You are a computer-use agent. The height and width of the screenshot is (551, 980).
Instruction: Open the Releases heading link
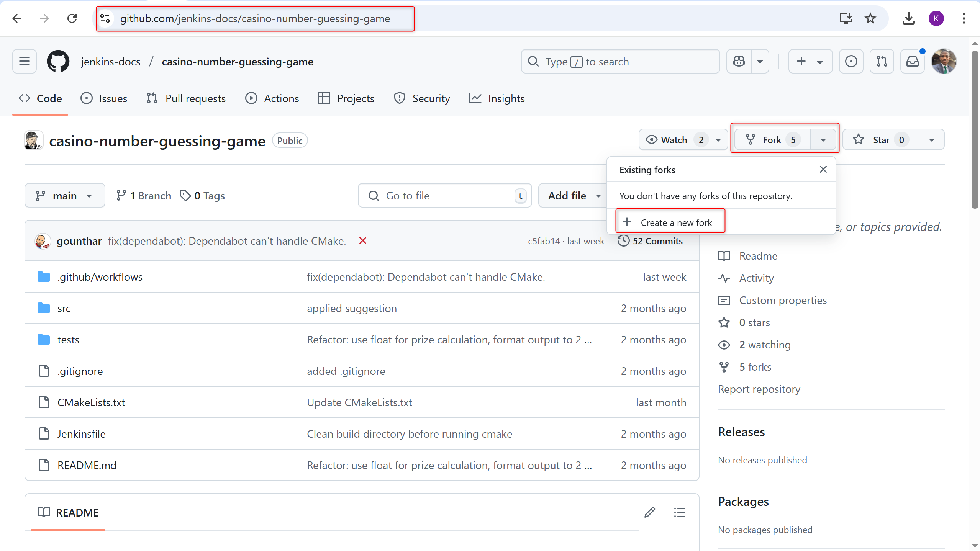click(x=741, y=432)
